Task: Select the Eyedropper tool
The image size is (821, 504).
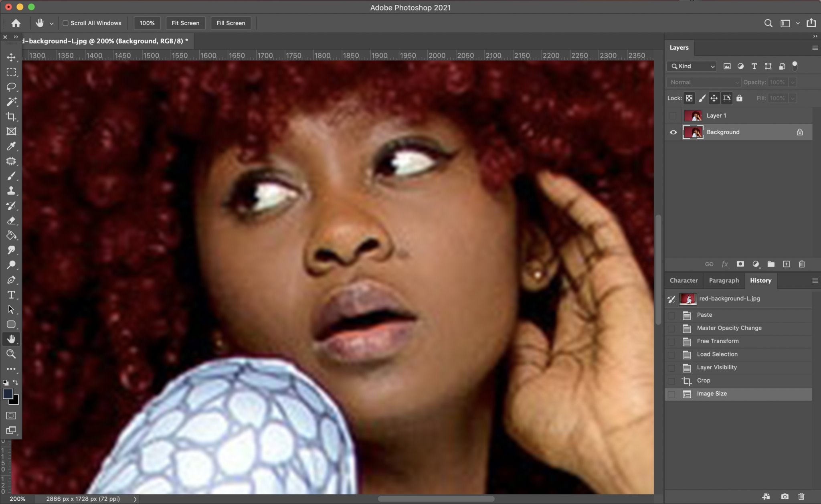Action: tap(11, 146)
